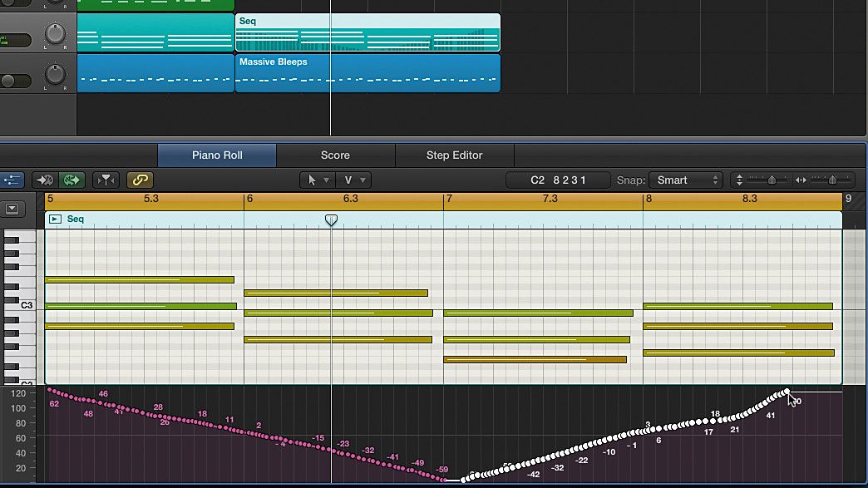Click the MIDI In icon in the toolbar
Image resolution: width=868 pixels, height=488 pixels.
point(45,180)
